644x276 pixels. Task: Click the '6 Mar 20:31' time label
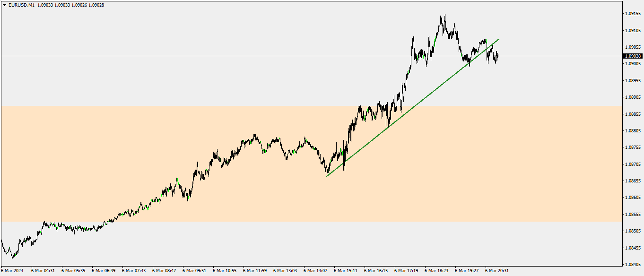click(x=497, y=271)
